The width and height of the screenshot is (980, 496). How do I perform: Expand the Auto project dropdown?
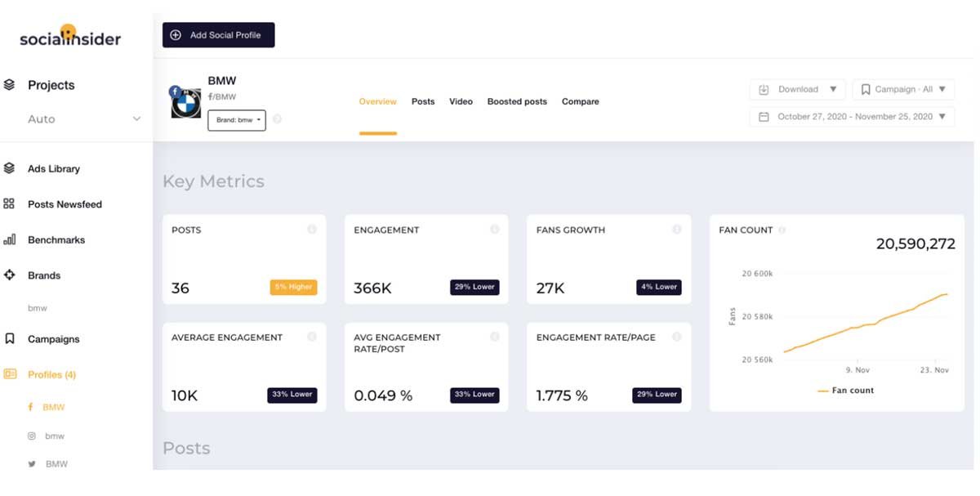(136, 119)
